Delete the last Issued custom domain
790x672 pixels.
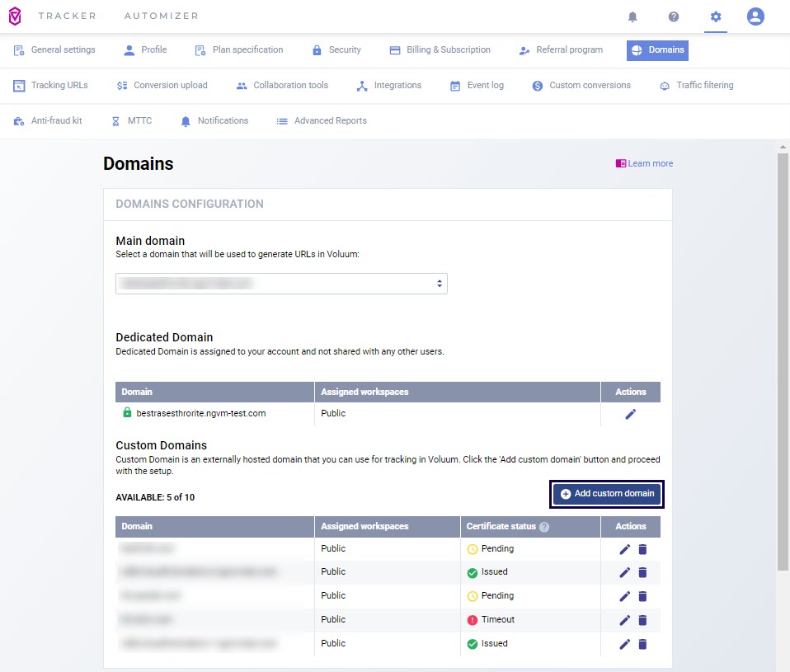pos(642,644)
